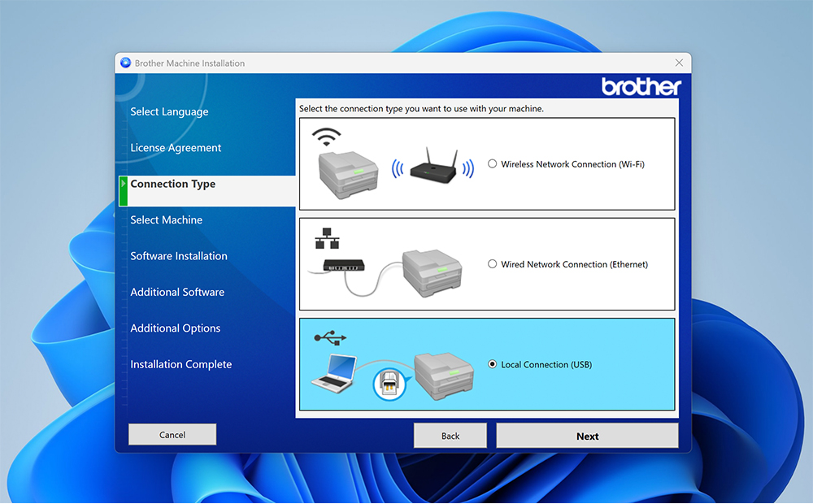Click the Brother installer icon in title bar
813x504 pixels.
(x=125, y=63)
